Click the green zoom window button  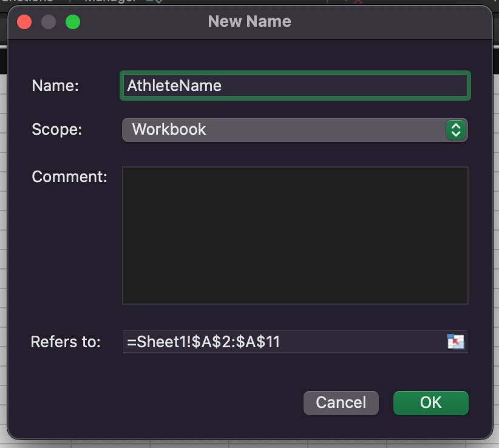[73, 22]
